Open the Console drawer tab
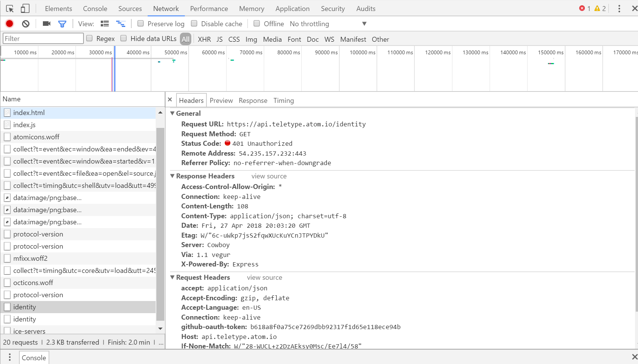Image resolution: width=638 pixels, height=364 pixels. coord(34,357)
